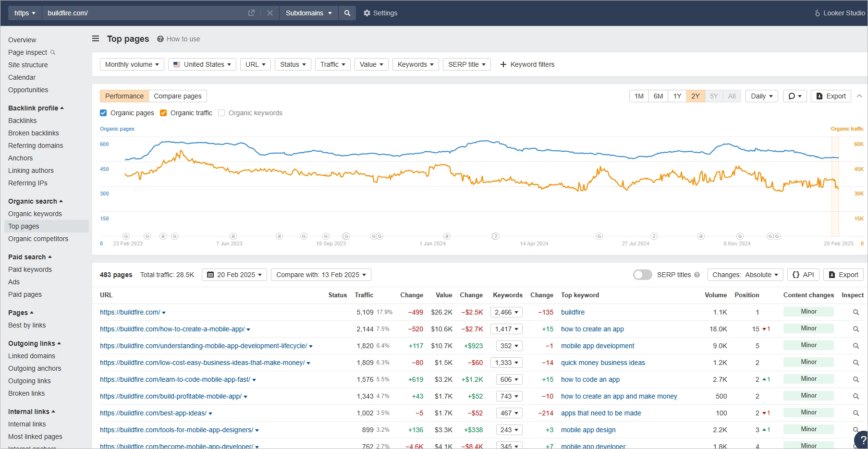Image resolution: width=868 pixels, height=449 pixels.
Task: Select the 5Y time range tab
Action: tap(714, 96)
